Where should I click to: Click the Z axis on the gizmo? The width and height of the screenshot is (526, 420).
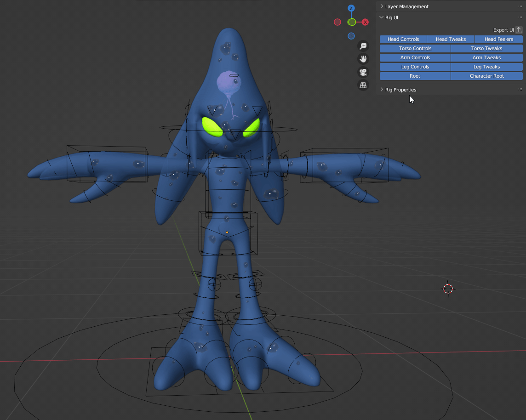(351, 8)
